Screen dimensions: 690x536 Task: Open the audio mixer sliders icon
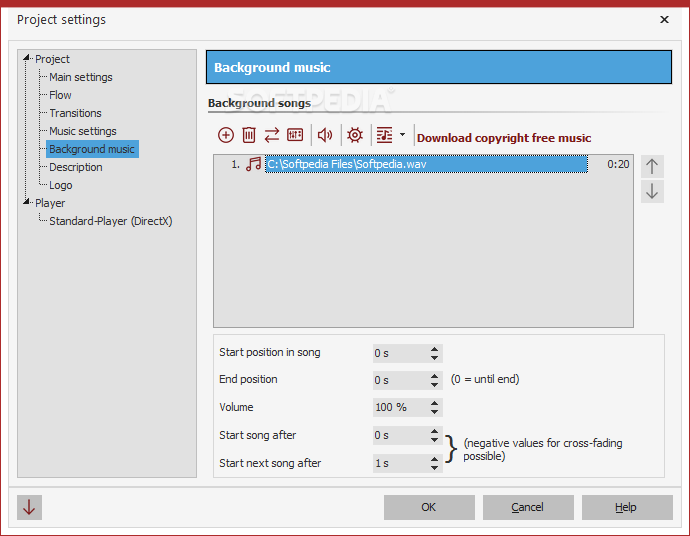point(295,135)
